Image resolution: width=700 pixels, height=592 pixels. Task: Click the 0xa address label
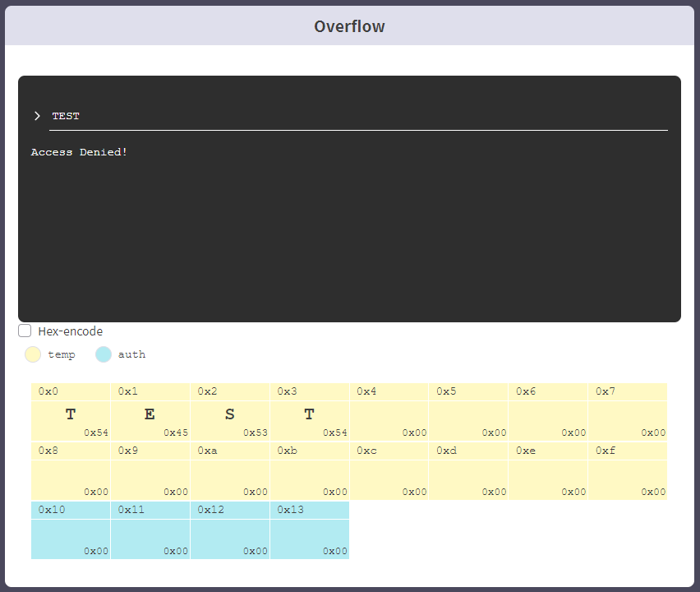coord(208,451)
